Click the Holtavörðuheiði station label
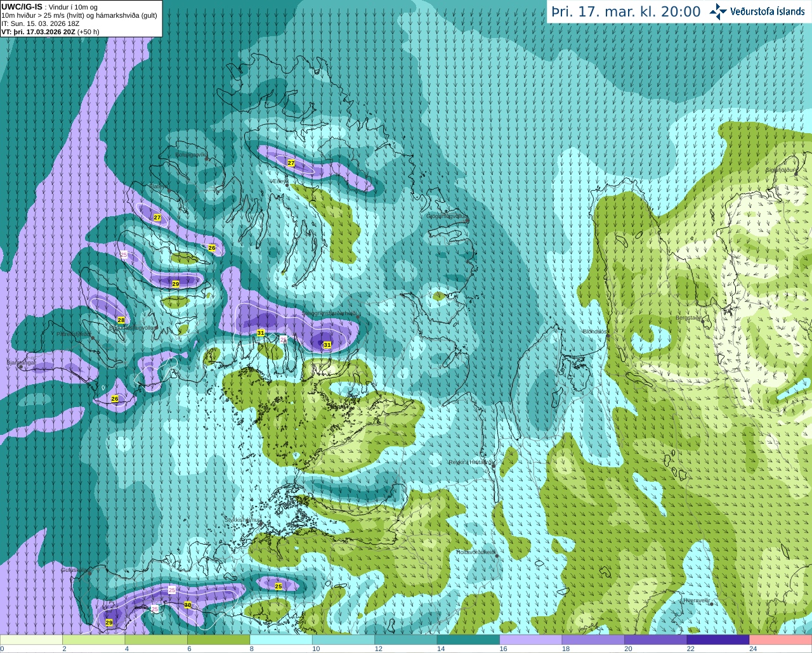The width and height of the screenshot is (812, 653). pos(476,552)
